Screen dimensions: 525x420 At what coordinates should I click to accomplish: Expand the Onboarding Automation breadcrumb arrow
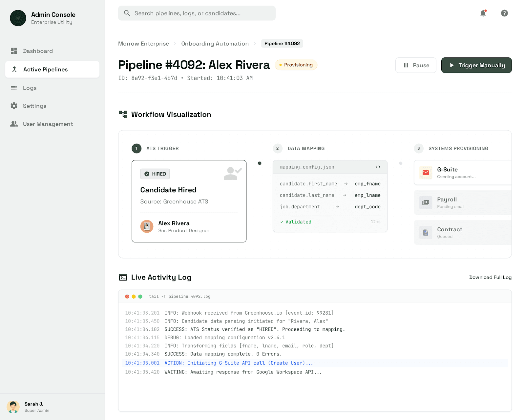tap(255, 43)
